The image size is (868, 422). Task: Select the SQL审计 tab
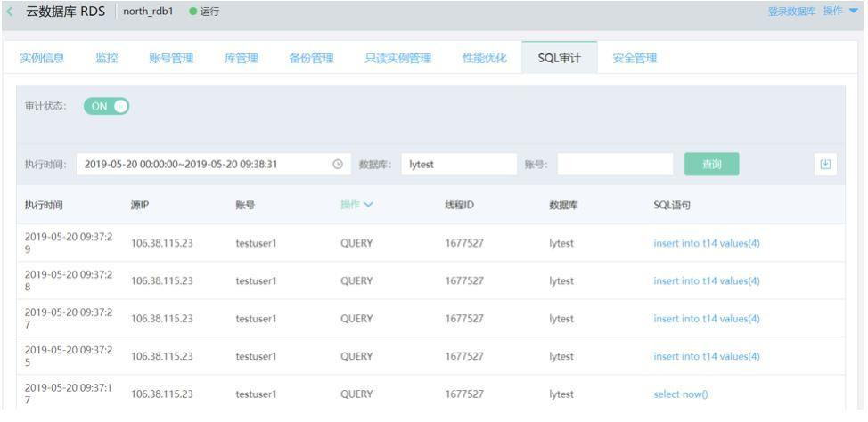559,58
